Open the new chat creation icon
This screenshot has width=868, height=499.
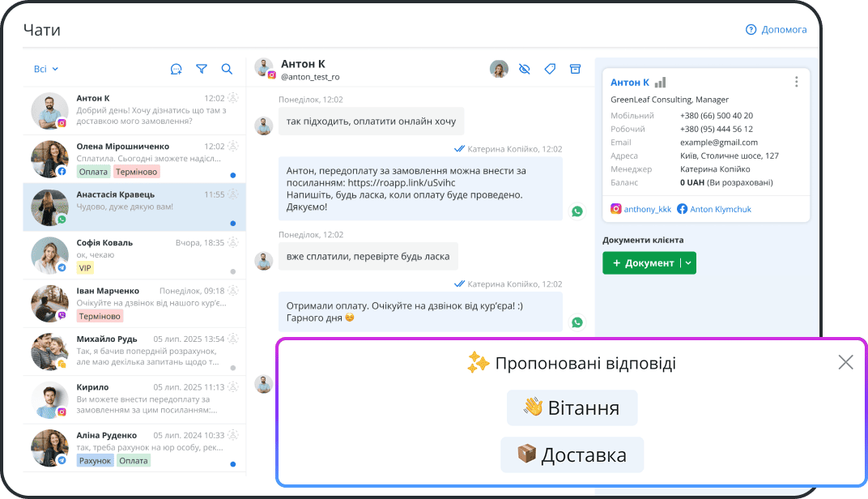176,69
